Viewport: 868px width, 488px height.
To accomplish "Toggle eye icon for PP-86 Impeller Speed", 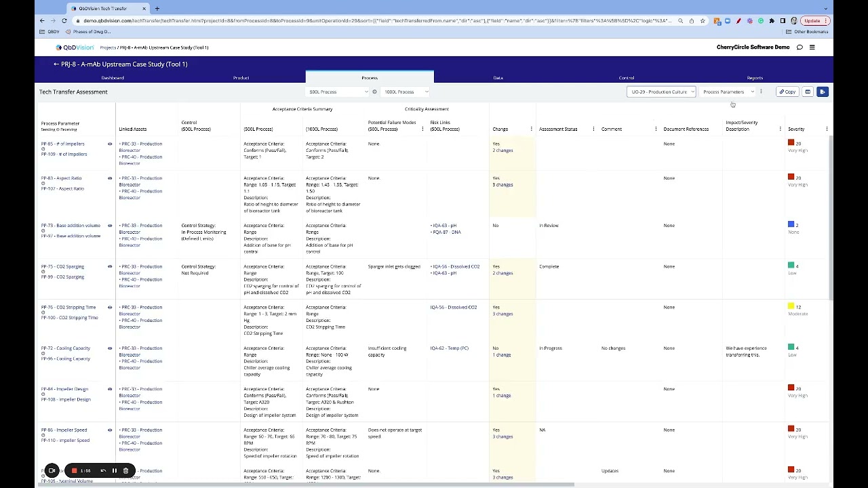I will tap(110, 430).
